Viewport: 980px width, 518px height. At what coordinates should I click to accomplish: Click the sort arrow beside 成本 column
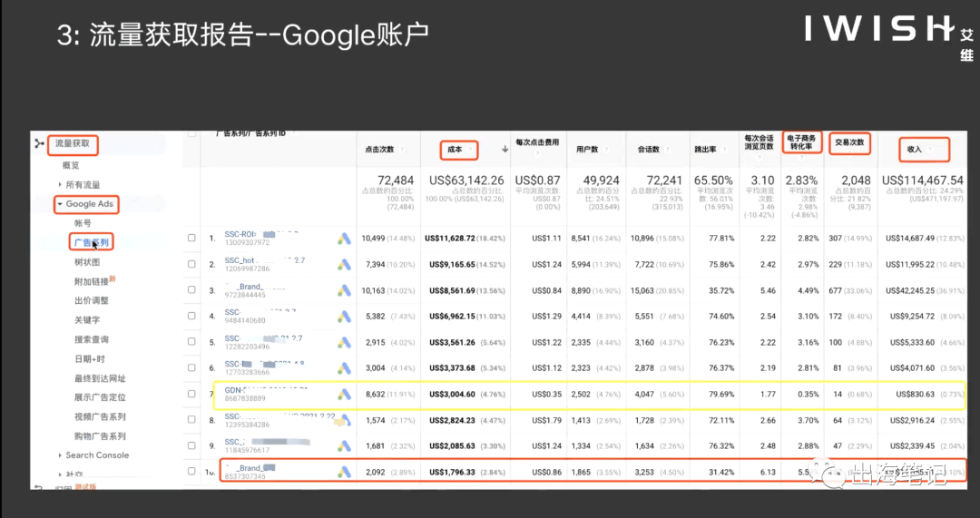click(x=505, y=150)
